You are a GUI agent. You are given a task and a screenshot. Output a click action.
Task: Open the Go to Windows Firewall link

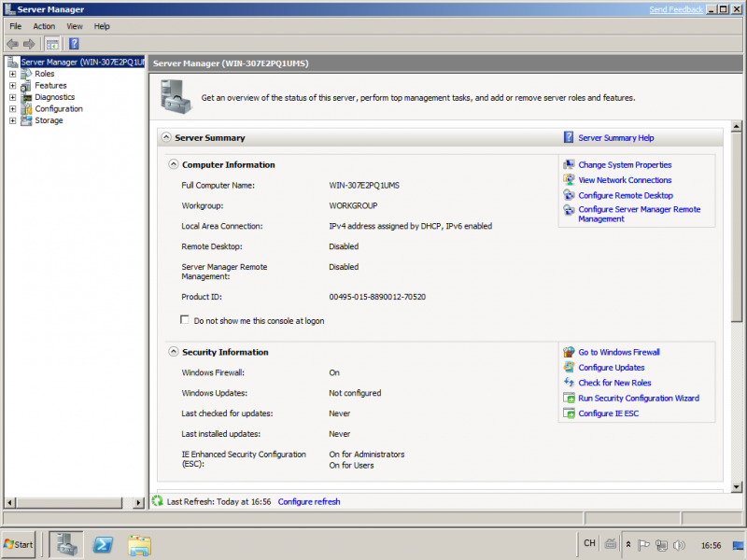(x=619, y=353)
